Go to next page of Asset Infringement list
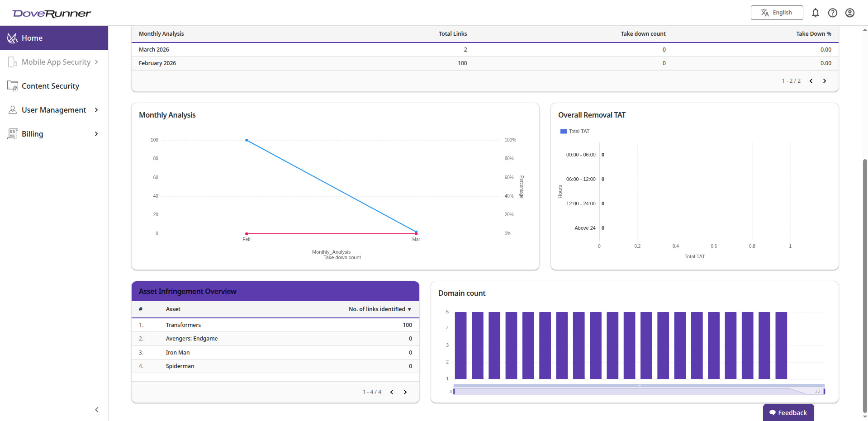 click(405, 392)
